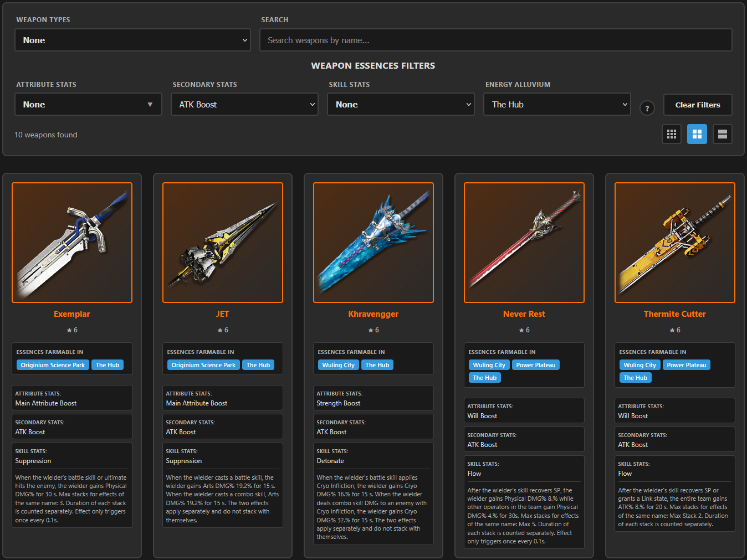Open the Exemplar weapon image
The image size is (747, 560).
coord(72,243)
